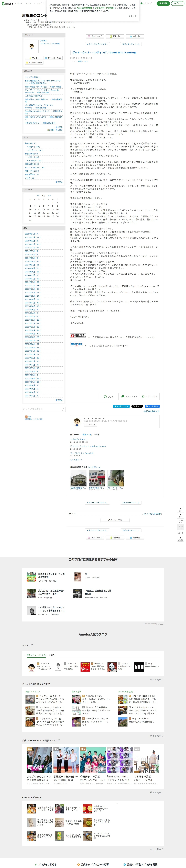Select day 20 in the calendar
Viewport: 186px width, 868px height.
tap(44, 213)
